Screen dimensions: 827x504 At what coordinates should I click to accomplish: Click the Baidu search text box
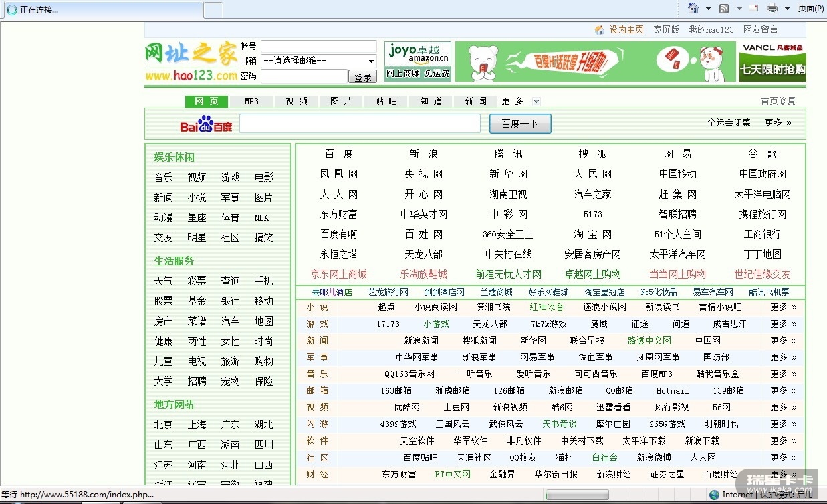pyautogui.click(x=360, y=124)
